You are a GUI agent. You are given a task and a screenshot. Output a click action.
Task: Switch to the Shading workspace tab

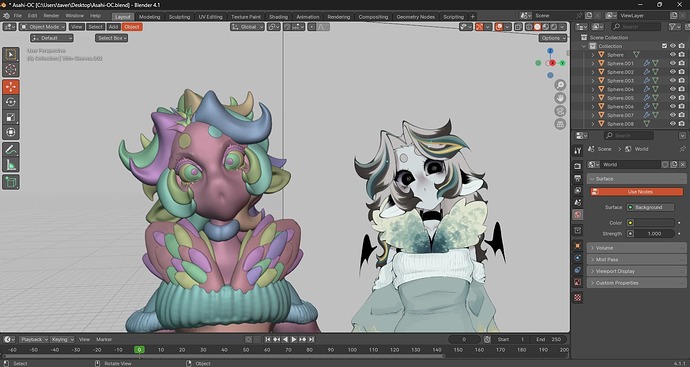tap(278, 17)
